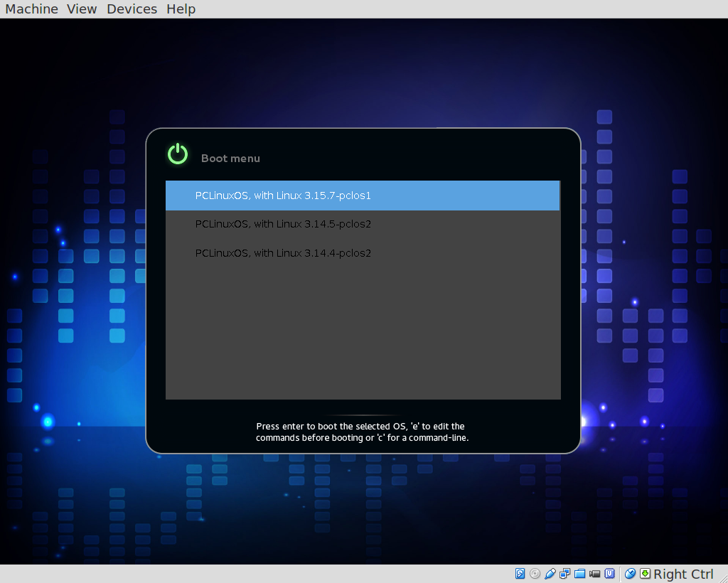This screenshot has width=728, height=583.
Task: Click the video capture status icon
Action: pyautogui.click(x=594, y=574)
